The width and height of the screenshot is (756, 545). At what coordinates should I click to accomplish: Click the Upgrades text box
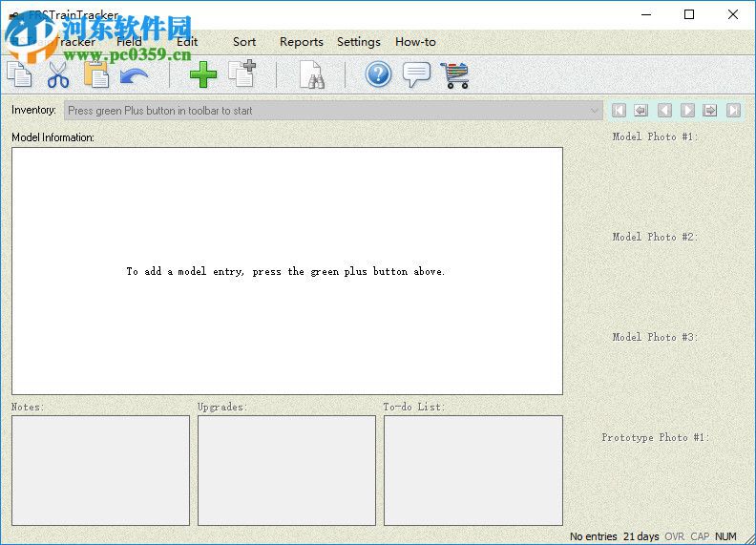tap(287, 471)
